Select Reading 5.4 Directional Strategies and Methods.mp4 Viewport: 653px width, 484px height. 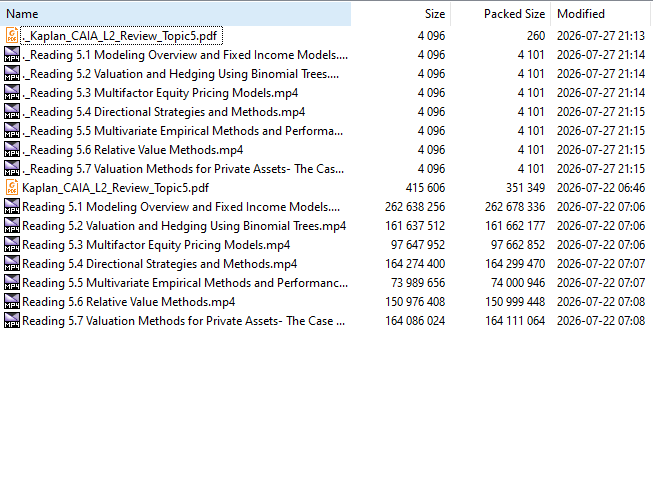(x=160, y=264)
